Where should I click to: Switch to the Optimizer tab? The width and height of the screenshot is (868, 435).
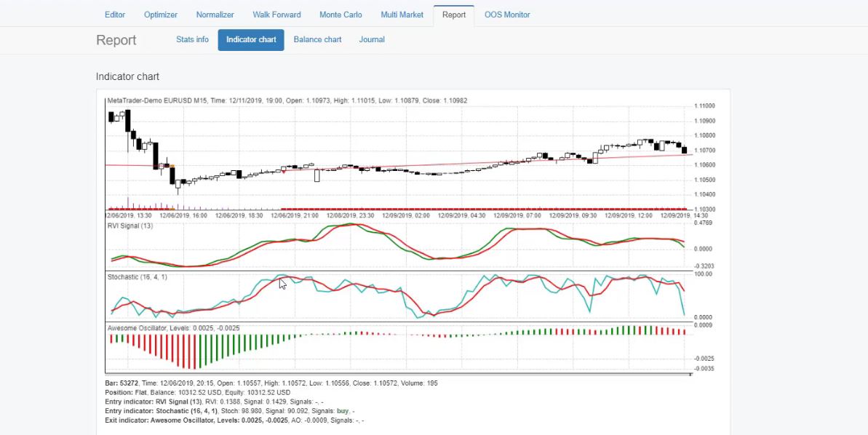click(x=161, y=15)
